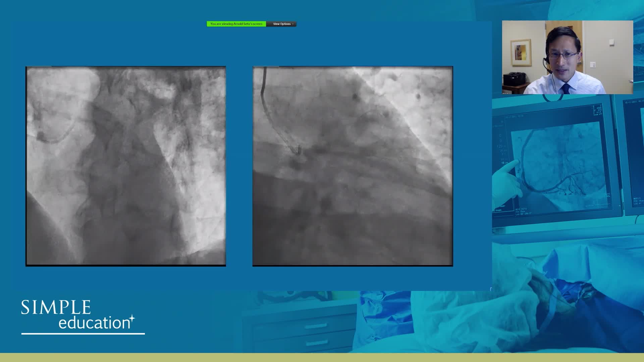Screen dimensions: 644x362
Task: Select the right angiogram image
Action: 353,166
